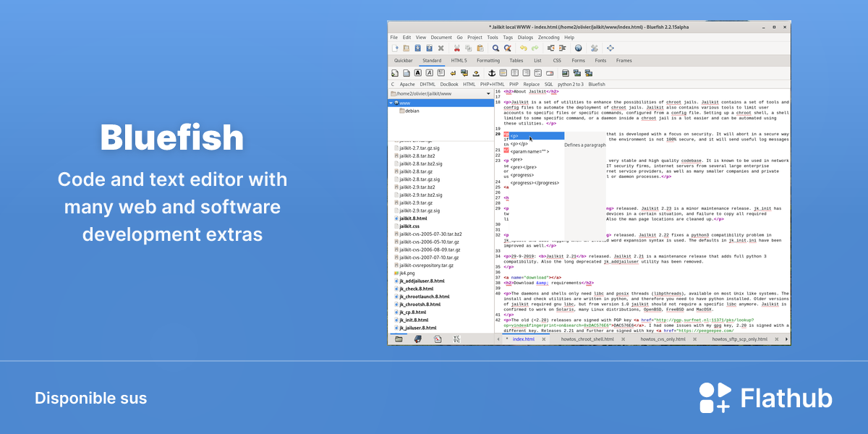Switch to the CSS toolbar tab
Viewport: 868px width, 434px height.
tap(557, 61)
